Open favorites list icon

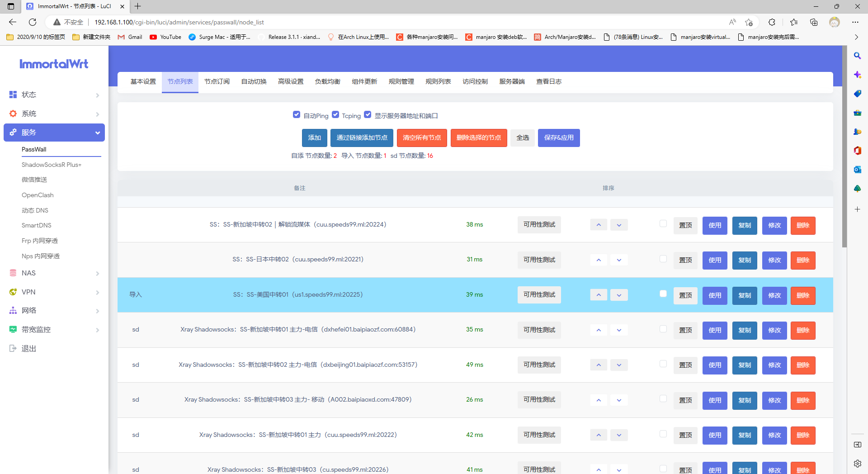click(x=794, y=22)
